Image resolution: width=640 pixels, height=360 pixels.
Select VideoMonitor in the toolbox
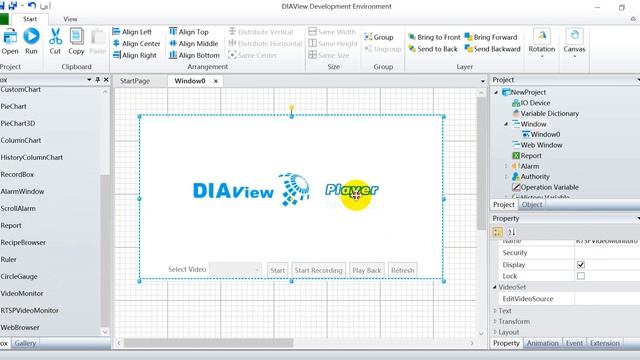[22, 293]
